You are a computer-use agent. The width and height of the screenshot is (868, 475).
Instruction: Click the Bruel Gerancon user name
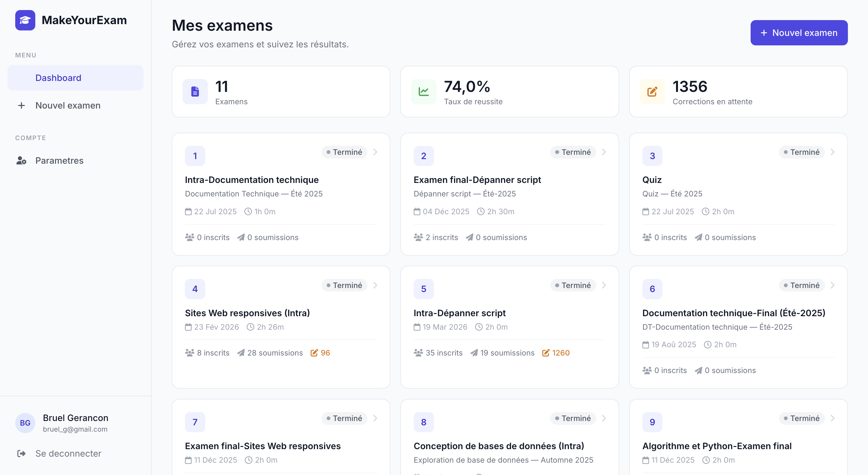point(75,418)
